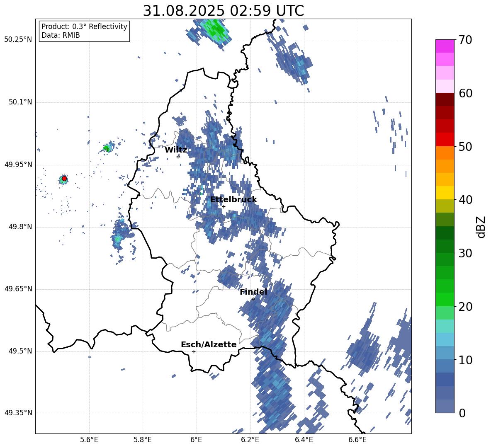Click the magenta top segment of the colorbar
Screen dimensions: 491x448
[445, 46]
